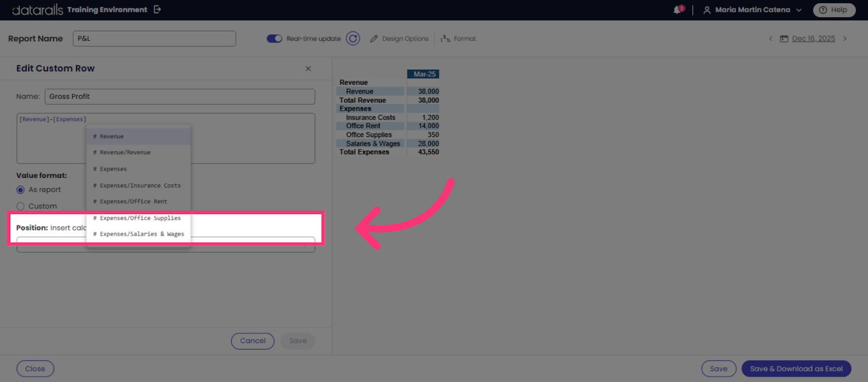The width and height of the screenshot is (868, 382).
Task: Expand the Maria Martin Catena account menu
Action: pyautogui.click(x=799, y=10)
